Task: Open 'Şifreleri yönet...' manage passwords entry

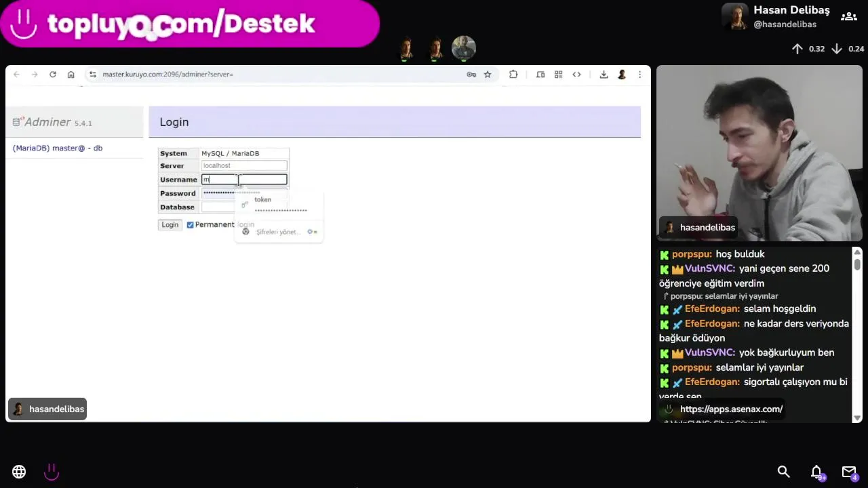Action: (279, 232)
